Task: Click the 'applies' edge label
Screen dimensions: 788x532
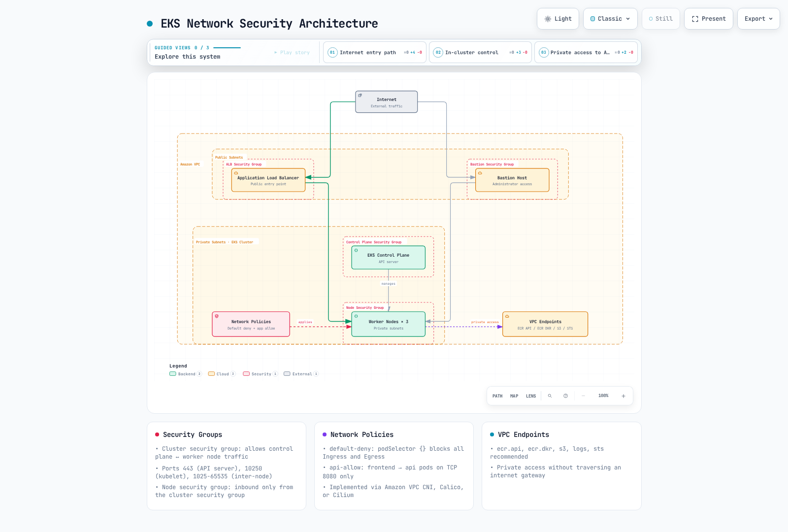Action: (x=305, y=322)
